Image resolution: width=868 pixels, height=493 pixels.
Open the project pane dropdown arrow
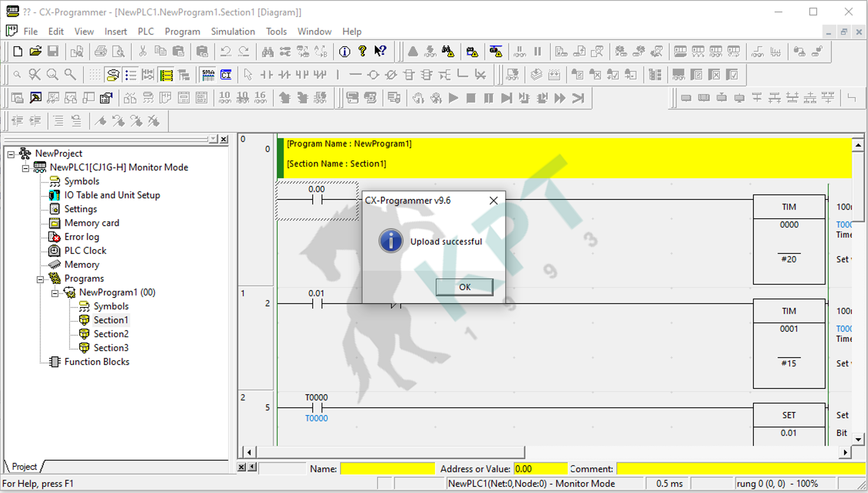pyautogui.click(x=213, y=139)
